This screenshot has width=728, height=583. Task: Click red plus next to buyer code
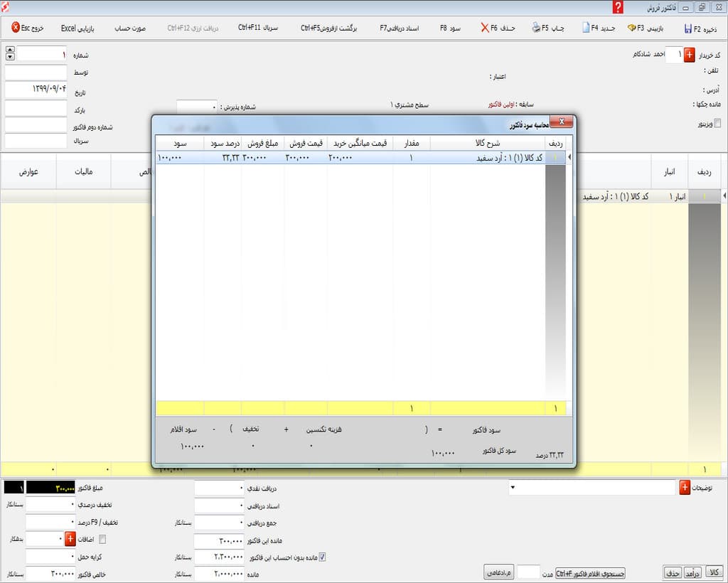690,55
